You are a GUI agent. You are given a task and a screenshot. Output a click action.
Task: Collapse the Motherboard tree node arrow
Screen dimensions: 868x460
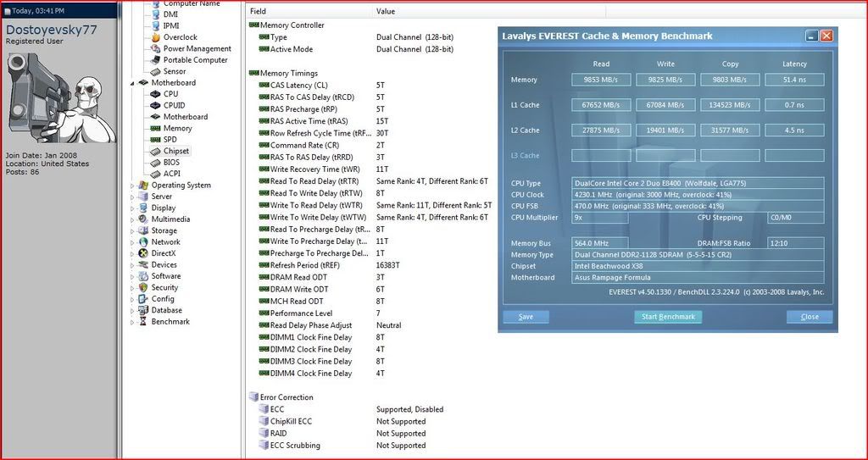coord(132,83)
